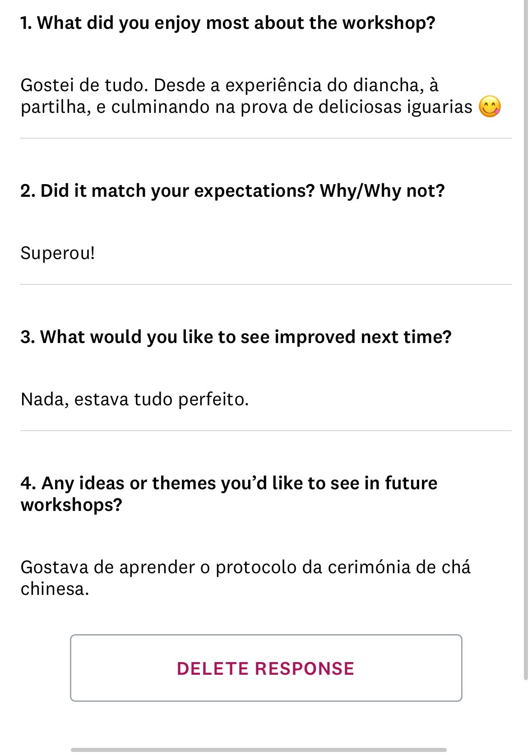Viewport: 532px width, 756px height.
Task: Select the answer Nada, estava tudo perfeito
Action: click(134, 399)
